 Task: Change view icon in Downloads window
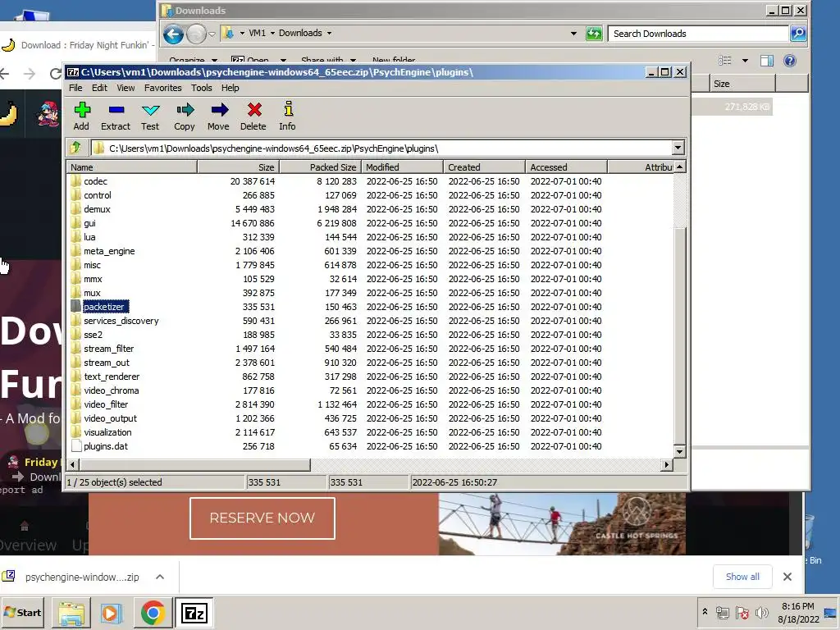click(x=725, y=61)
